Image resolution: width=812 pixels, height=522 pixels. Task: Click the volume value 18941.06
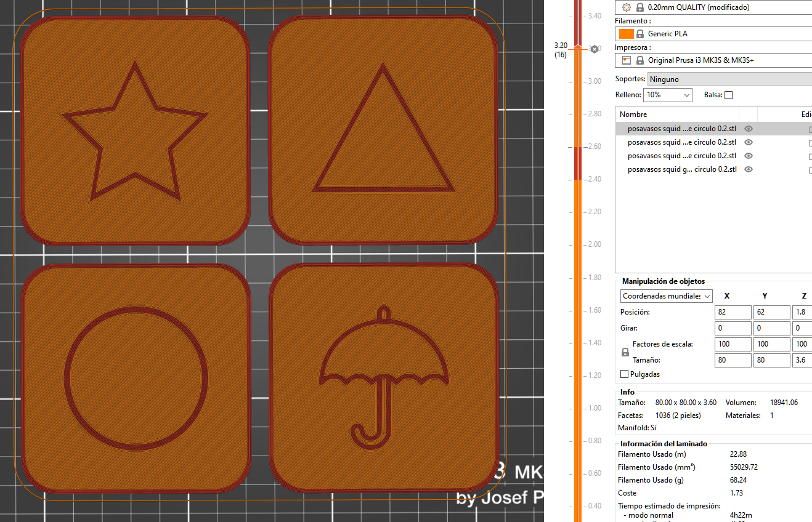pyautogui.click(x=784, y=403)
